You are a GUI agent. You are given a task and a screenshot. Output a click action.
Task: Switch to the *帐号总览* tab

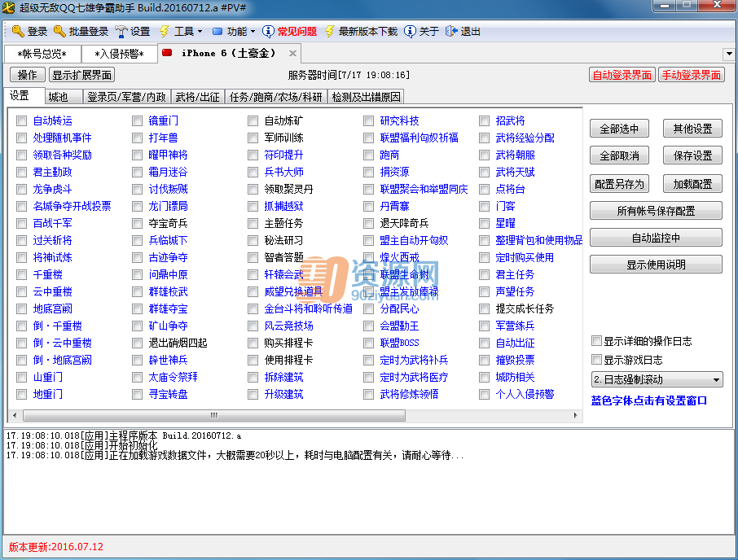pos(42,54)
